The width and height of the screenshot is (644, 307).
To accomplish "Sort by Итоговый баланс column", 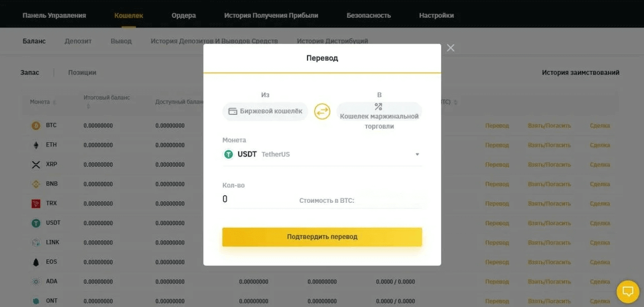I will [x=88, y=106].
